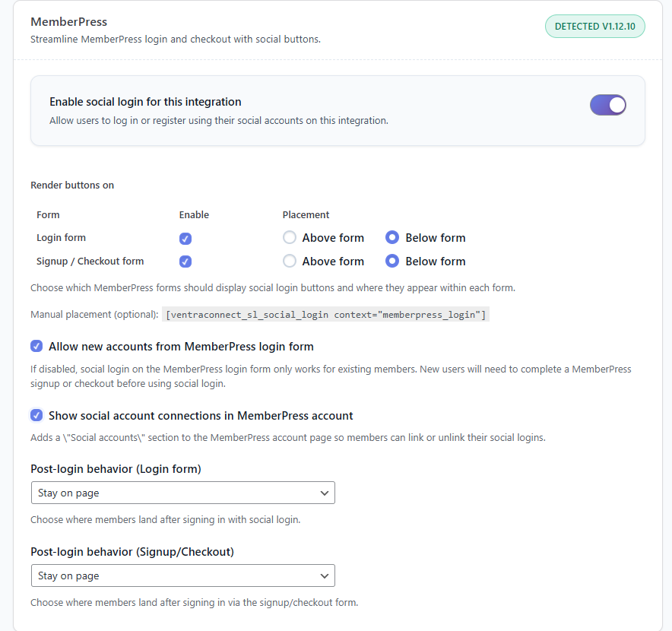Select Below form for Login form row
This screenshot has width=672, height=631.
tap(392, 238)
